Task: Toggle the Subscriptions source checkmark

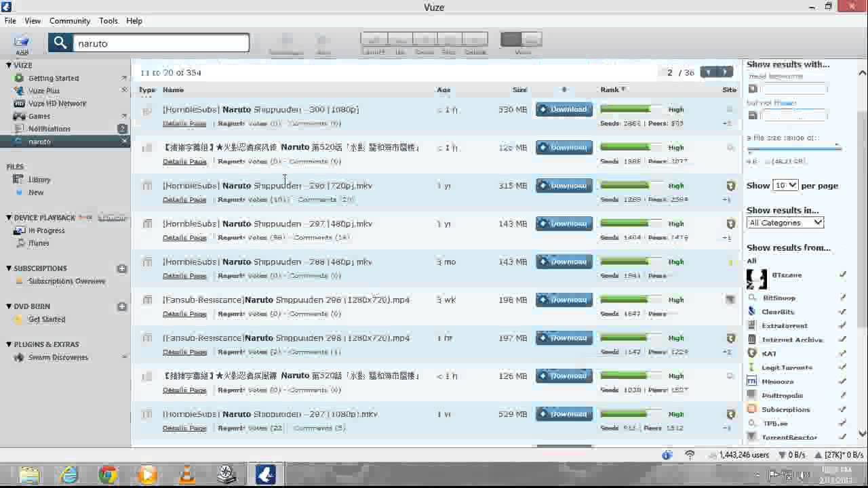Action: (x=843, y=409)
